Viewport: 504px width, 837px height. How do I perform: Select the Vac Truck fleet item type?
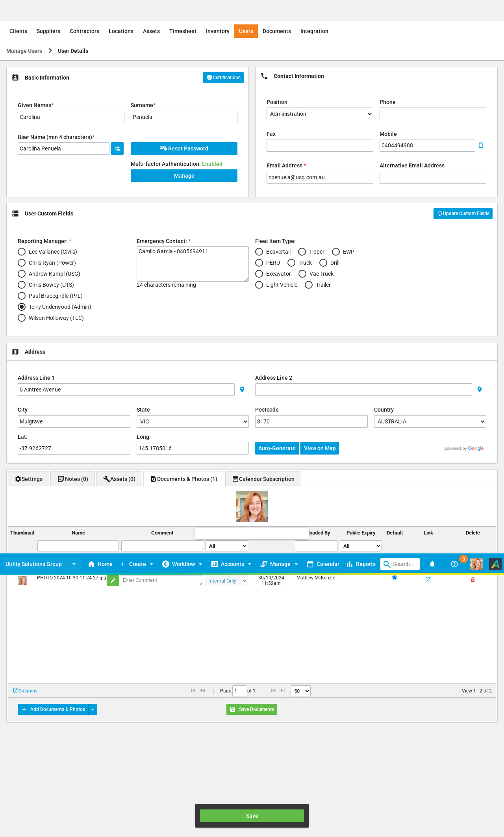click(302, 274)
